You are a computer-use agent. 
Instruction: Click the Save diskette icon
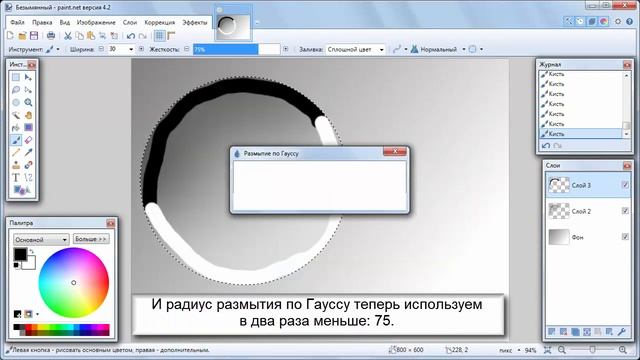tap(34, 36)
